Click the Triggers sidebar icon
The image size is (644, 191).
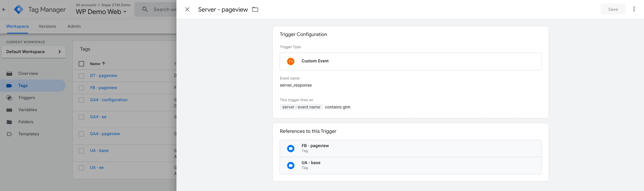coord(9,98)
